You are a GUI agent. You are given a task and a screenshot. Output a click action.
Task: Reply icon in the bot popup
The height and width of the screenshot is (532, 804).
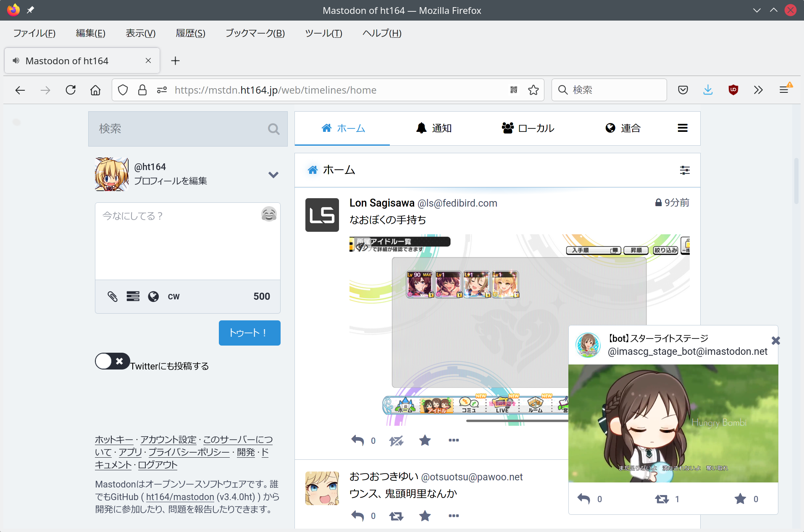[583, 499]
